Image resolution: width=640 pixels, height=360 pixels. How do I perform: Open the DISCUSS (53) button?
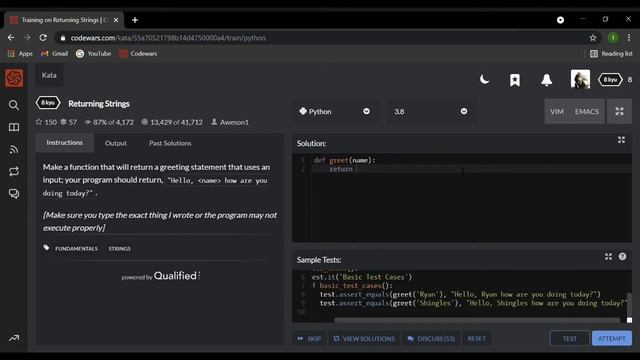pyautogui.click(x=431, y=338)
